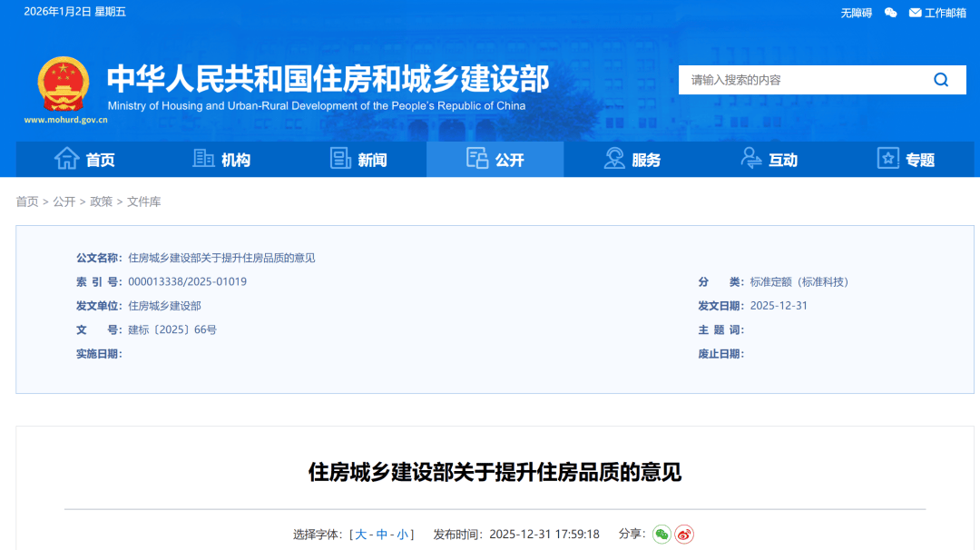The image size is (980, 550).
Task: Set font size to 小
Action: (402, 535)
